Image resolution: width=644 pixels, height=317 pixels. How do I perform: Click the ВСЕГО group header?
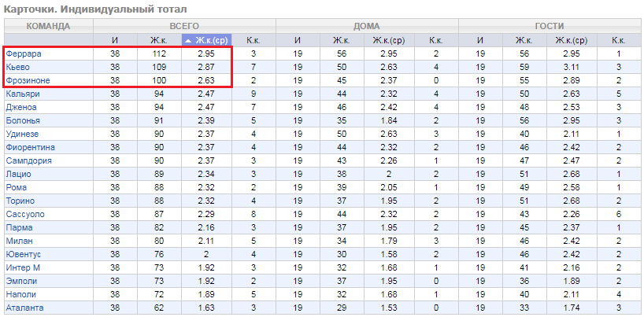point(184,26)
